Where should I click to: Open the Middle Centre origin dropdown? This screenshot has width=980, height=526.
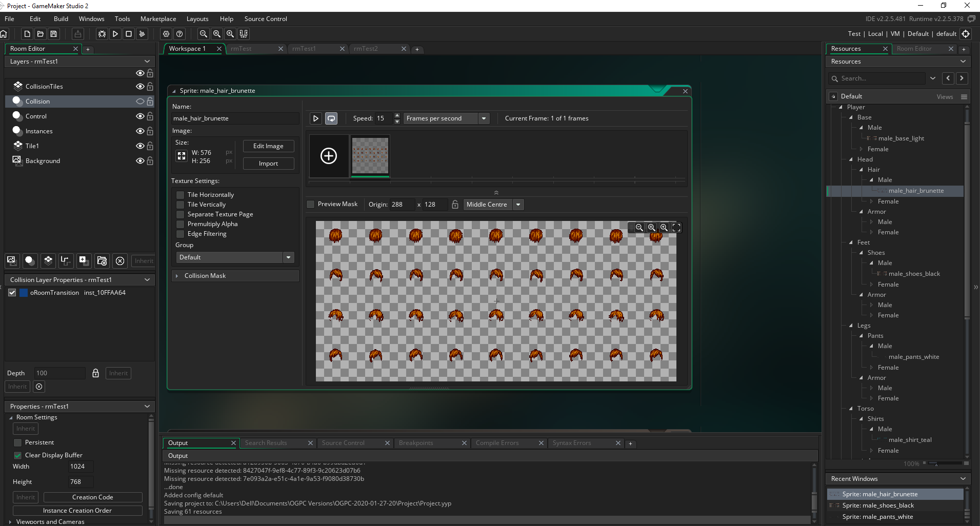tap(518, 205)
